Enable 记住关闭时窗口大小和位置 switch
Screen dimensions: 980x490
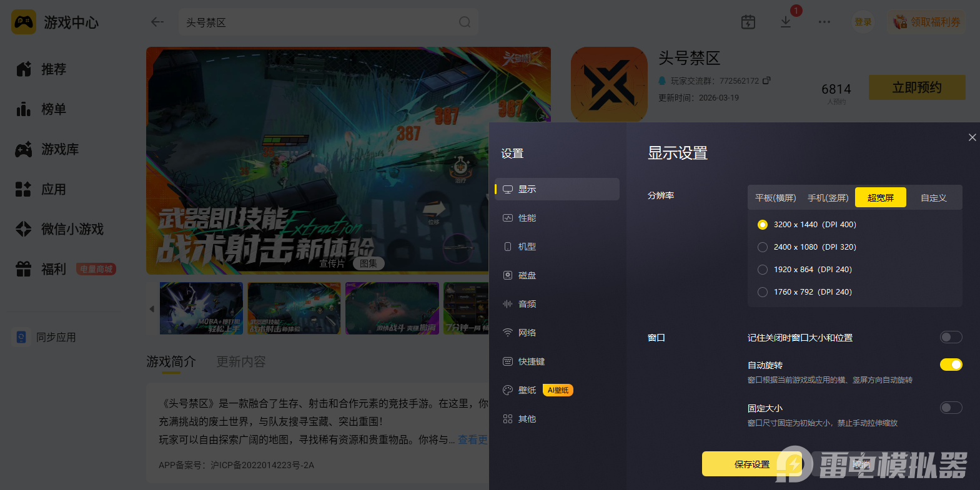coord(951,337)
